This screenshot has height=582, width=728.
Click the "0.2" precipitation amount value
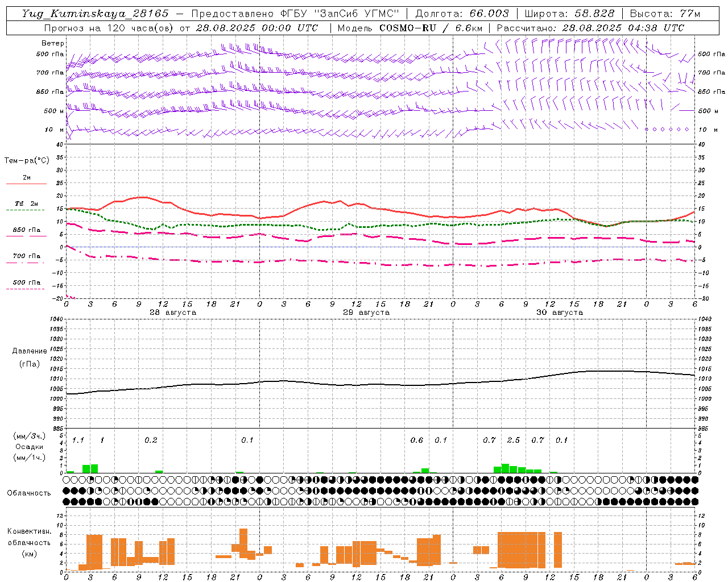pos(151,440)
